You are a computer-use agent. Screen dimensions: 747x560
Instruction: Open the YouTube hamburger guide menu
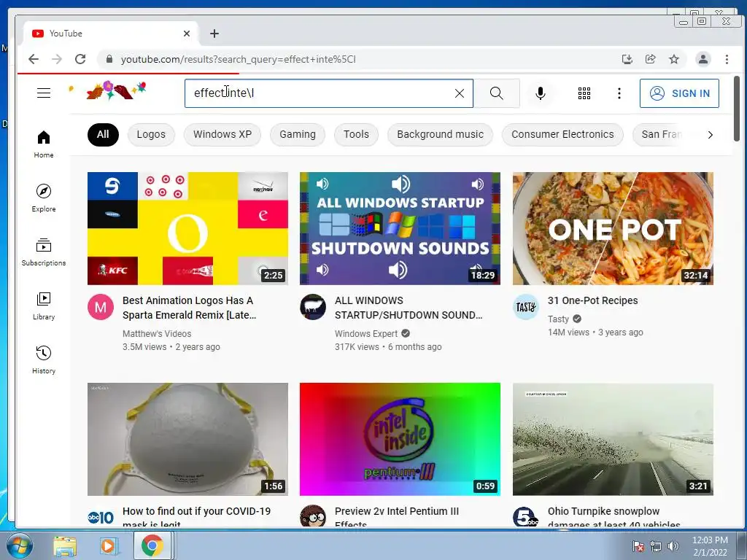click(x=44, y=93)
